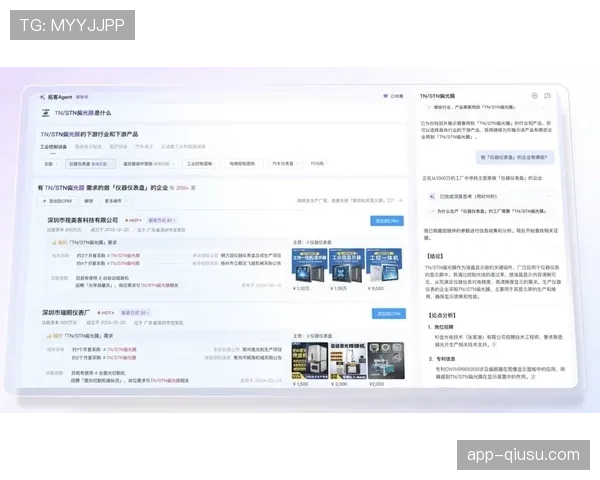Click the 【结论】 heading in chat
Image resolution: width=600 pixels, height=480 pixels.
[435, 256]
